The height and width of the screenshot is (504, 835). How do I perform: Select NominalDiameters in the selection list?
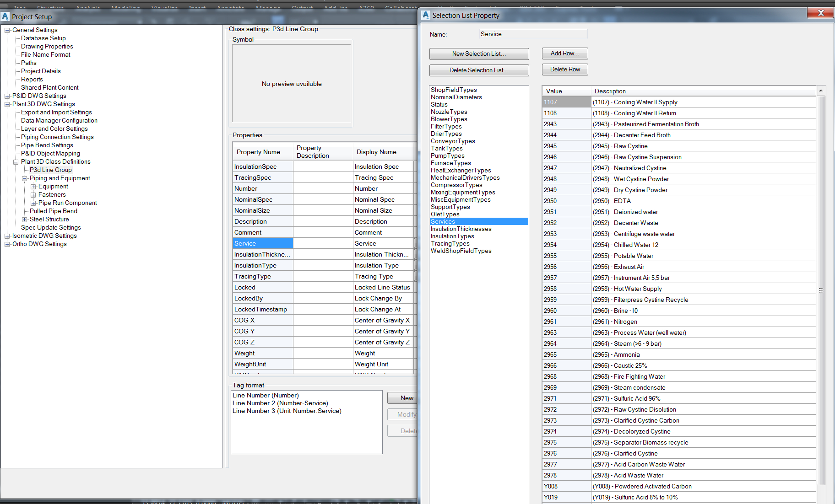(x=456, y=97)
